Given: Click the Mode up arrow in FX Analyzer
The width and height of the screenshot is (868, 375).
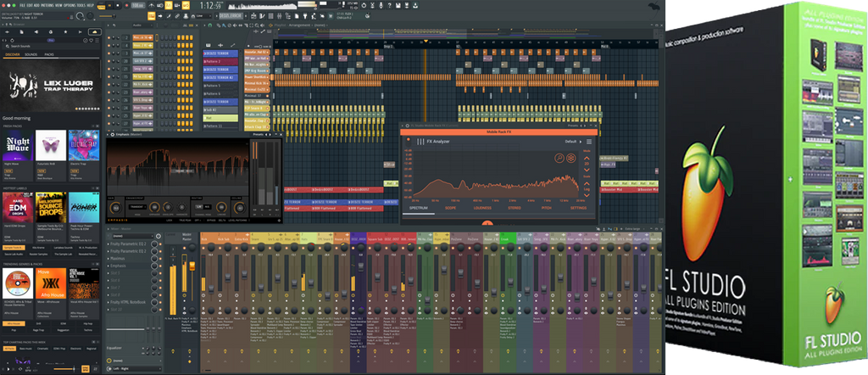Looking at the screenshot, I should click(587, 158).
